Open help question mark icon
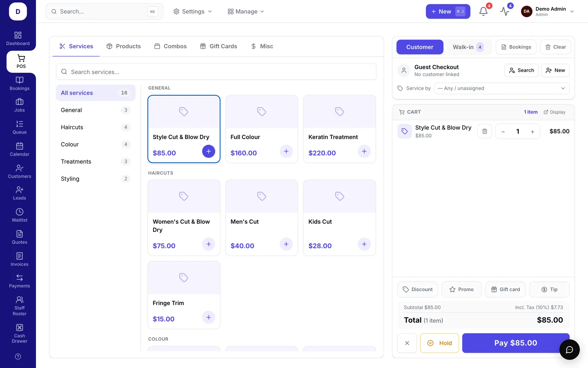 pyautogui.click(x=18, y=357)
